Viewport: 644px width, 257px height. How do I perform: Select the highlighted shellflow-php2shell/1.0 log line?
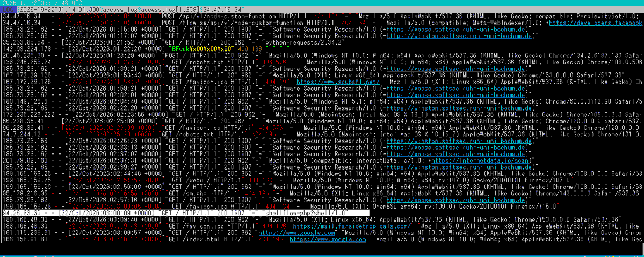click(x=185, y=213)
